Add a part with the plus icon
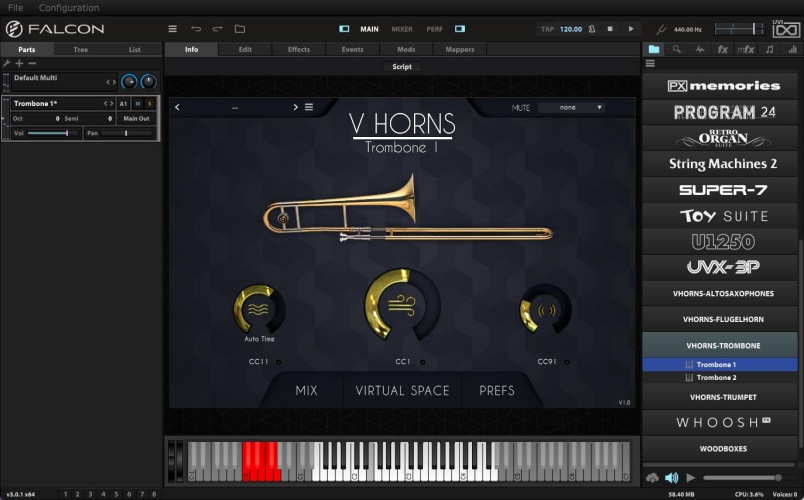This screenshot has height=500, width=804. 19,63
